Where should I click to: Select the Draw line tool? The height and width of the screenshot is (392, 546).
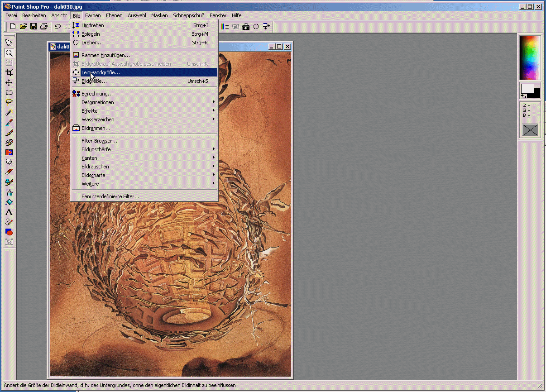(9, 222)
